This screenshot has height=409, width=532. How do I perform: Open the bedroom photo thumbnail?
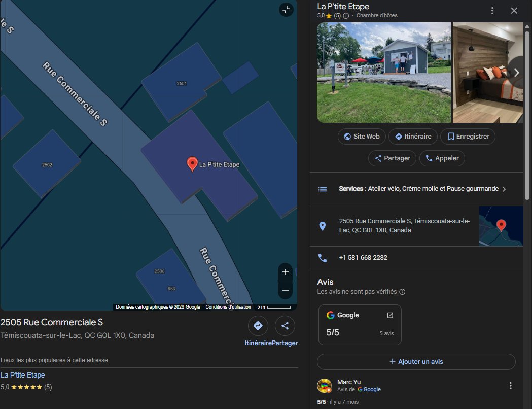[488, 73]
